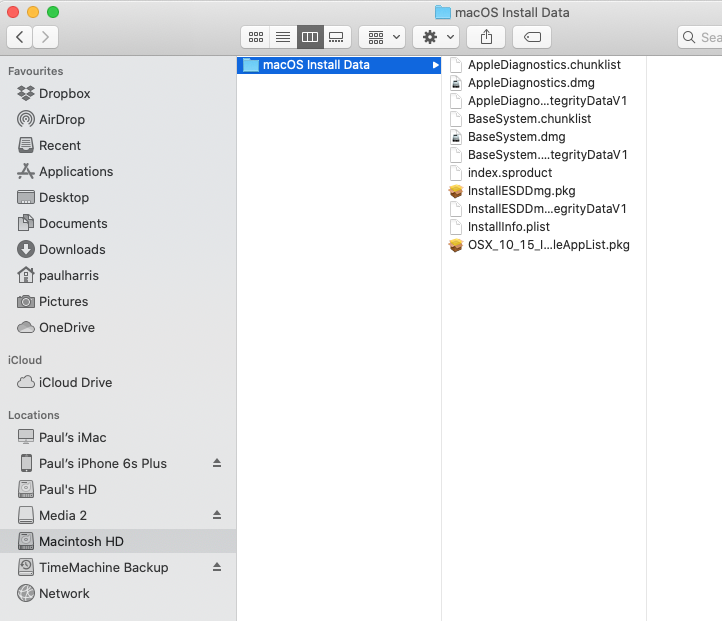Screen dimensions: 722x621
Task: Click the iCloud sidebar heading
Action: pyautogui.click(x=25, y=360)
